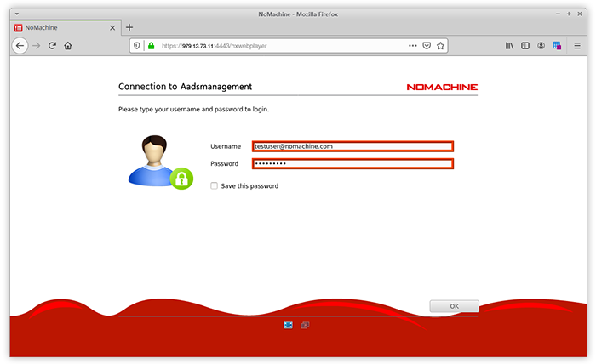Image resolution: width=596 pixels, height=364 pixels.
Task: Click the 'Connection to Aadsmanagement' heading
Action: 185,87
